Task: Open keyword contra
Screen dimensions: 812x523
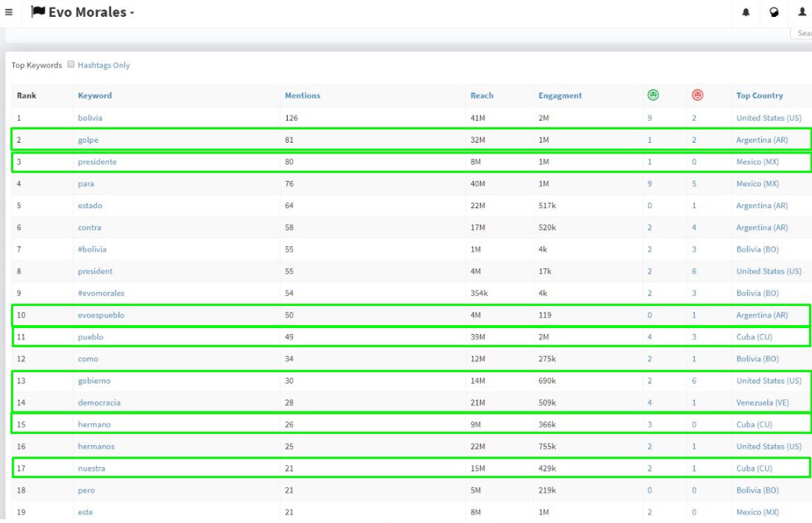Action: coord(89,227)
